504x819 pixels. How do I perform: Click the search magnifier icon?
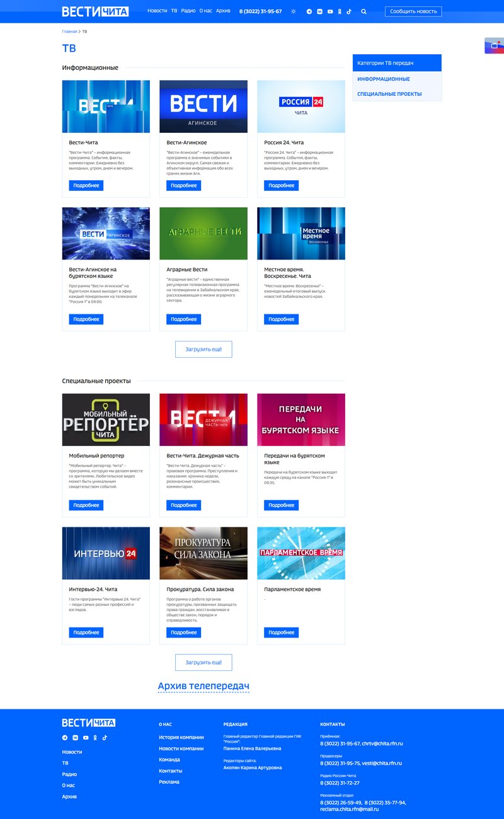point(364,11)
